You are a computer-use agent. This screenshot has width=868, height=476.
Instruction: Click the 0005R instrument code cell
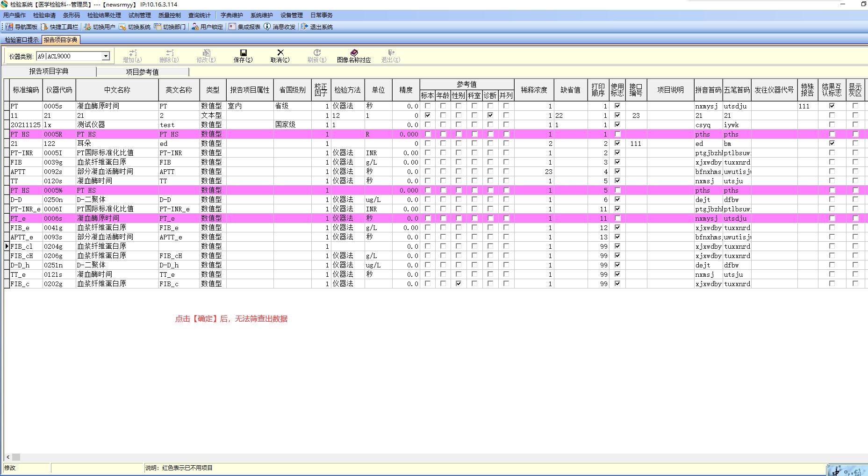tap(59, 134)
